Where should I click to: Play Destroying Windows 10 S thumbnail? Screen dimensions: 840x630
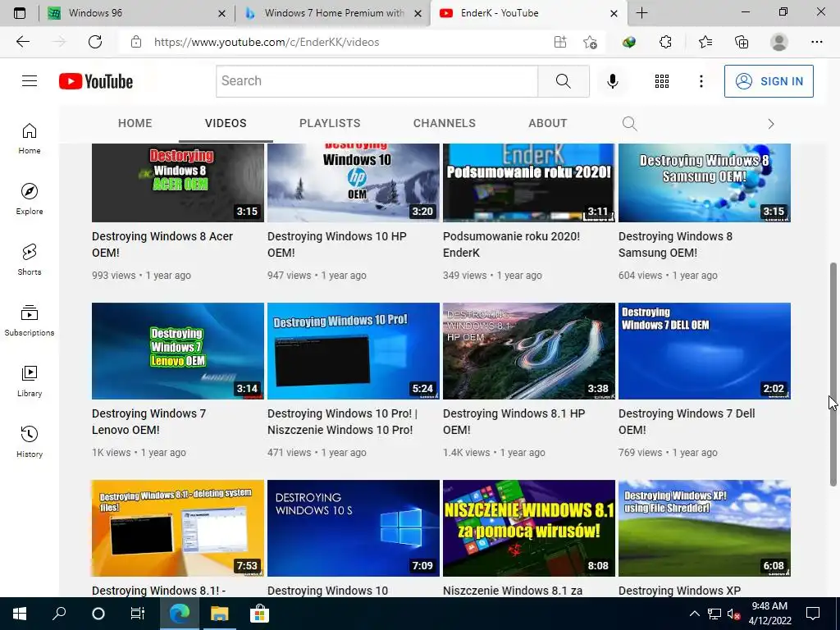(x=354, y=528)
